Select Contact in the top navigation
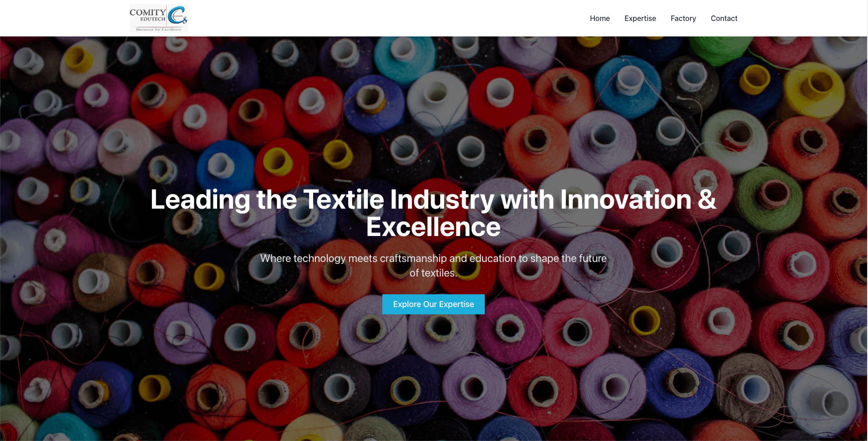 [x=724, y=18]
